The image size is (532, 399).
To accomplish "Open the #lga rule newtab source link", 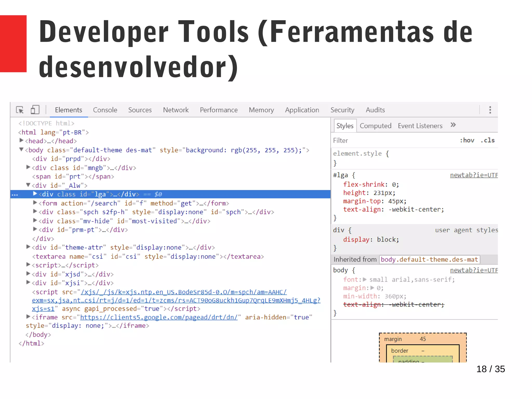I will click(x=474, y=175).
